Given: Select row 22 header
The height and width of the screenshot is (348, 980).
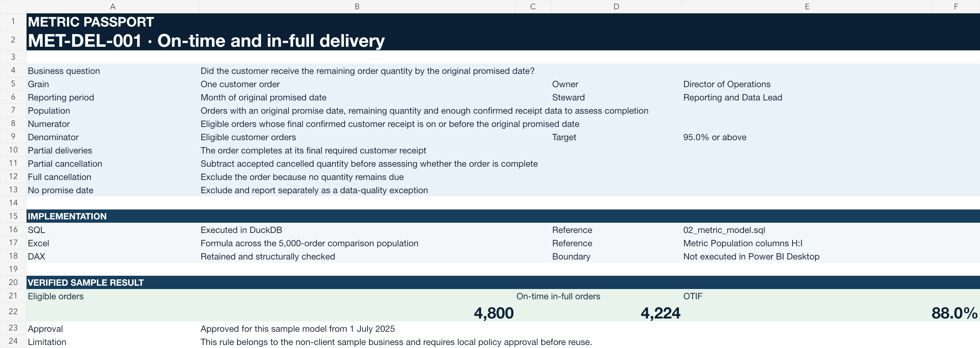Looking at the screenshot, I should pyautogui.click(x=13, y=312).
